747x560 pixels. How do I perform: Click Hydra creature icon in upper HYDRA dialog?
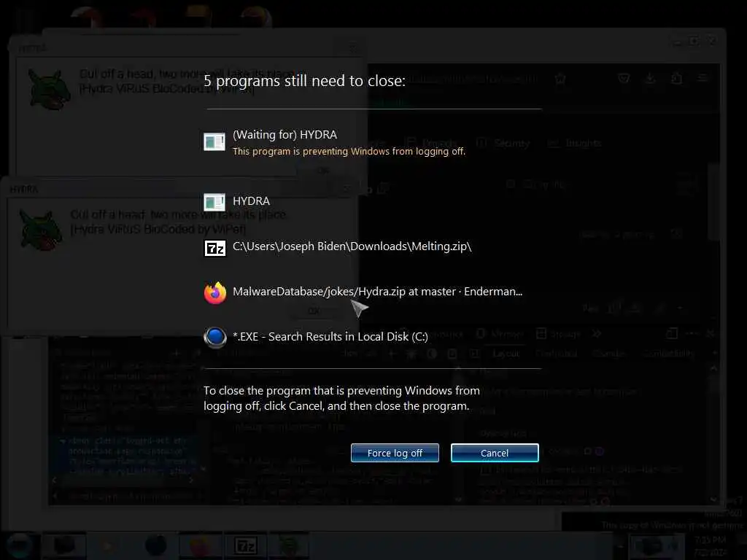click(x=49, y=88)
